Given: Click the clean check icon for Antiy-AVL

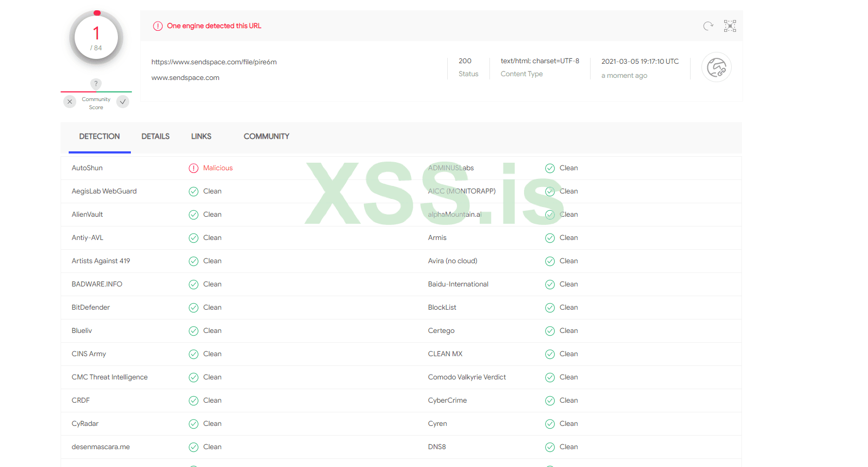Looking at the screenshot, I should point(194,238).
